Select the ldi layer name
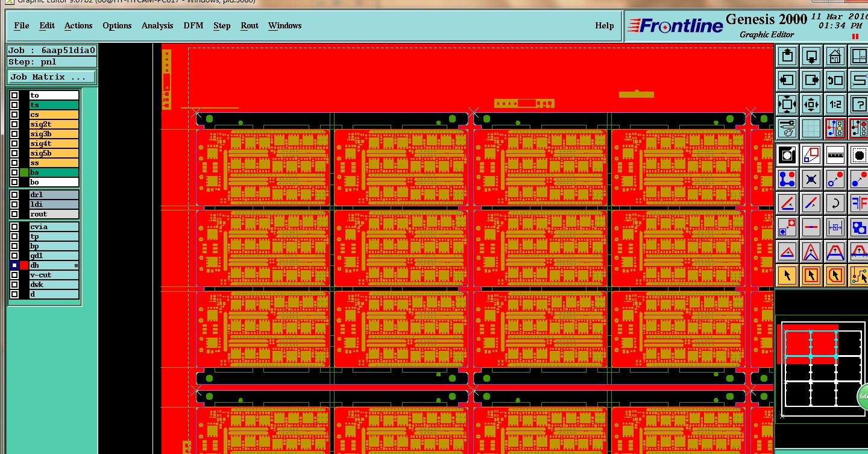The width and height of the screenshot is (868, 454). coord(54,204)
